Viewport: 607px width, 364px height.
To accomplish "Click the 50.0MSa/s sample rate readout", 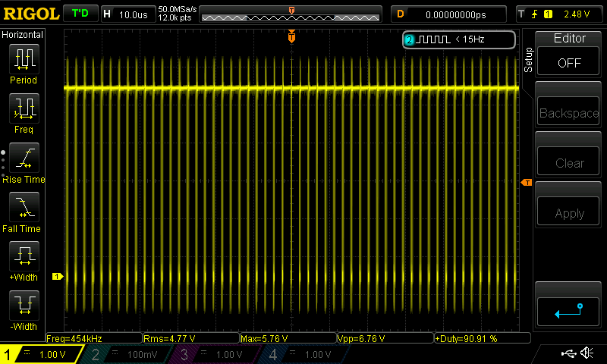I will pos(178,9).
